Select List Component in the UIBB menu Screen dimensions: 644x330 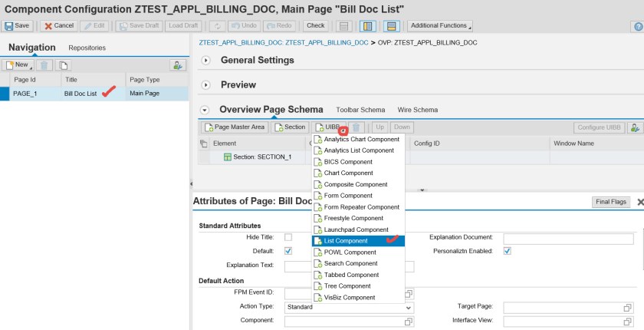coord(358,241)
